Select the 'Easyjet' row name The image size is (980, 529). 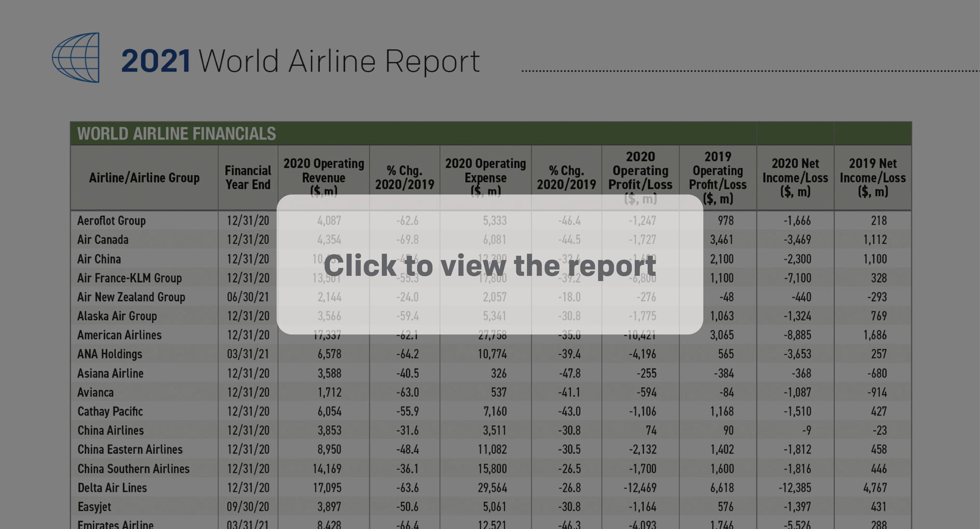point(94,507)
